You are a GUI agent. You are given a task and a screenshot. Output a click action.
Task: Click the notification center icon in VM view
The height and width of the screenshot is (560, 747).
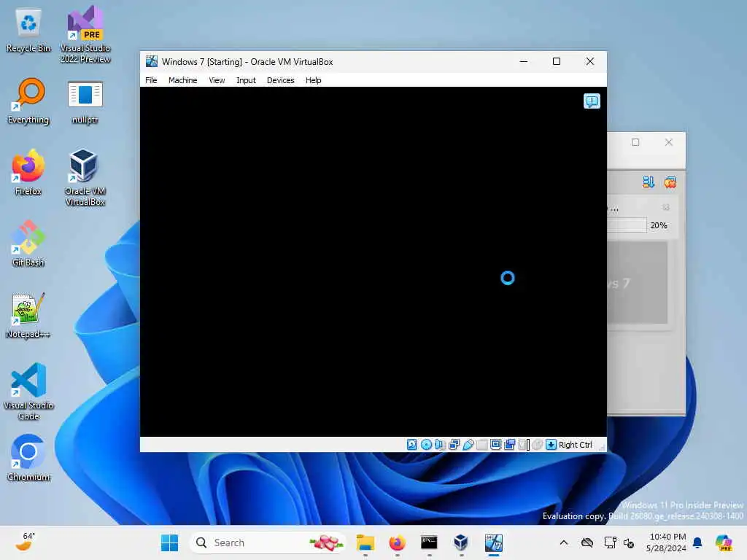(592, 101)
